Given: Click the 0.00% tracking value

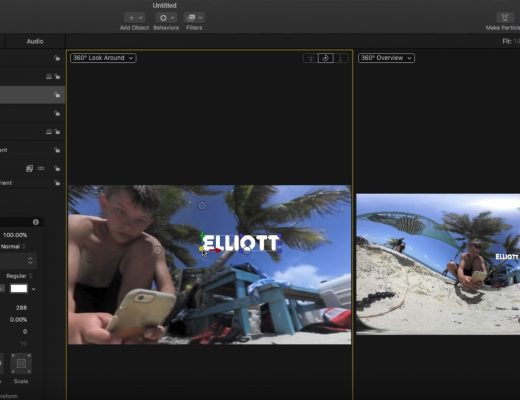Looking at the screenshot, I should click(18, 320).
